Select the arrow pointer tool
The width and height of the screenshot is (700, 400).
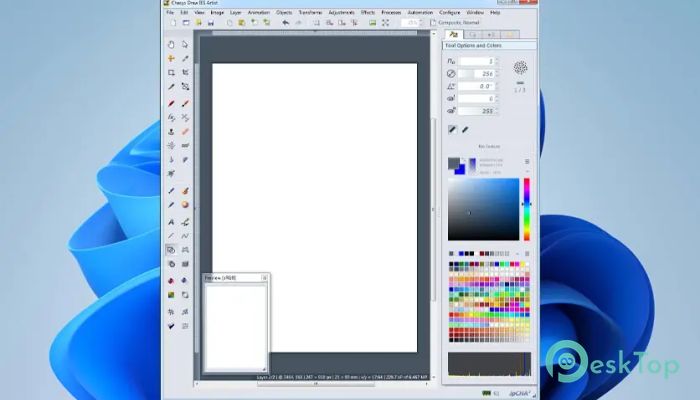click(x=185, y=45)
